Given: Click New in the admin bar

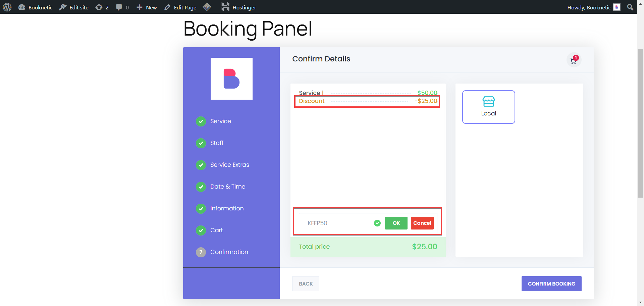Looking at the screenshot, I should pyautogui.click(x=147, y=7).
